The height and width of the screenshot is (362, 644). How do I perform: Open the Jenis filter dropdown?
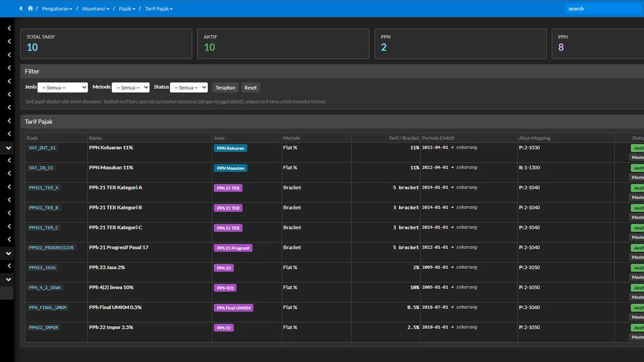pyautogui.click(x=63, y=87)
